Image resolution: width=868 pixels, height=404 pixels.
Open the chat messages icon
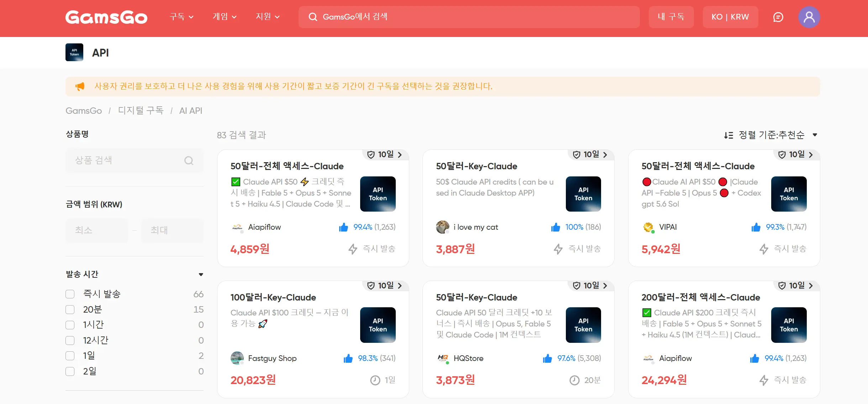coord(778,17)
